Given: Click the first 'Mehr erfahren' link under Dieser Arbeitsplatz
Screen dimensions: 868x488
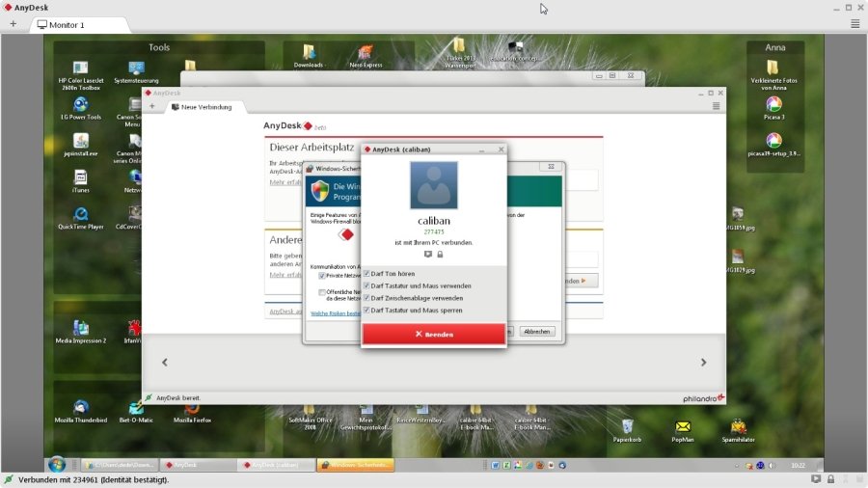Looking at the screenshot, I should (285, 182).
